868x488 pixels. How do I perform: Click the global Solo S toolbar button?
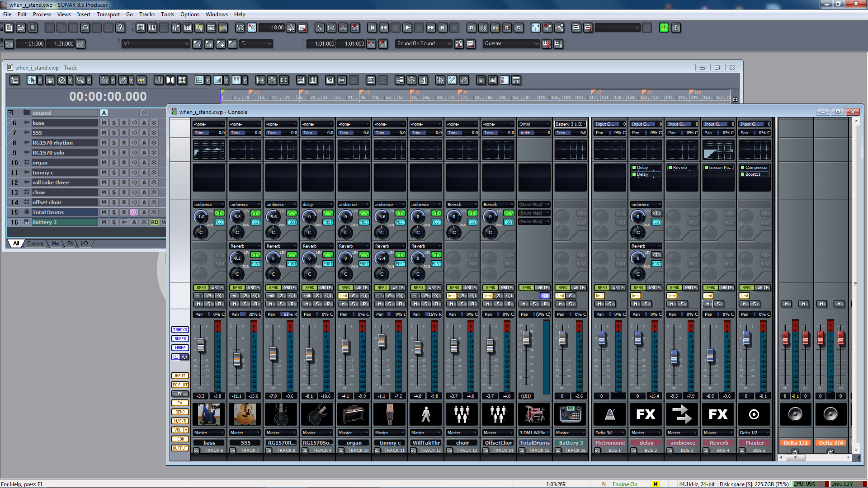tap(519, 28)
